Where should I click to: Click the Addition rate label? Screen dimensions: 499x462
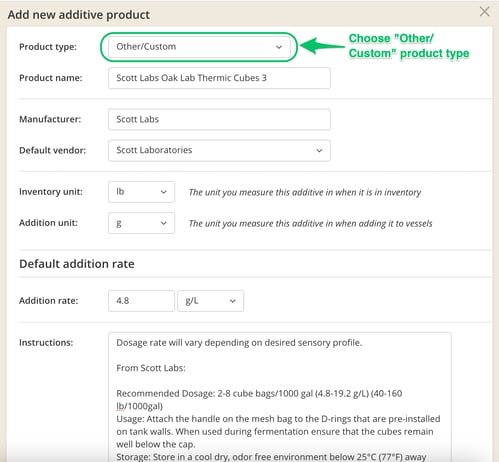49,301
